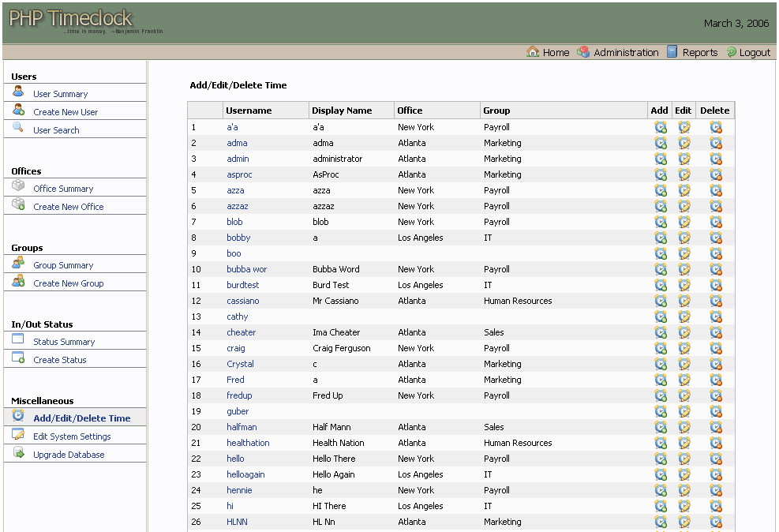The width and height of the screenshot is (779, 532).
Task: Open Group Summary using its icon
Action: click(17, 264)
